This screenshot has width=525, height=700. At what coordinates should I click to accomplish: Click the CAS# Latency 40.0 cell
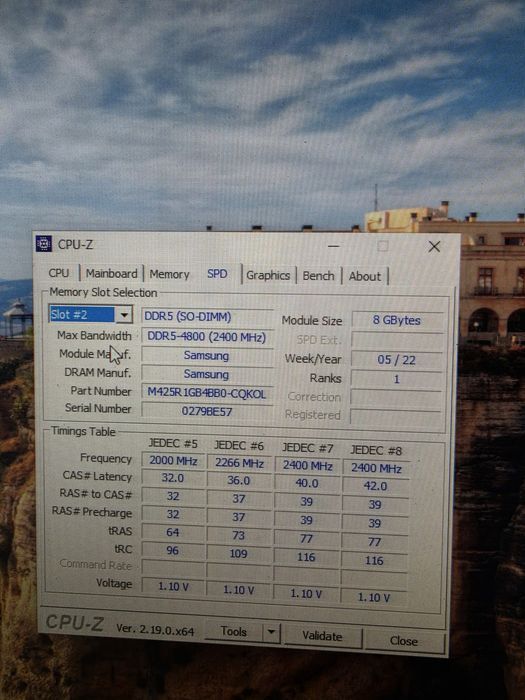coord(307,483)
